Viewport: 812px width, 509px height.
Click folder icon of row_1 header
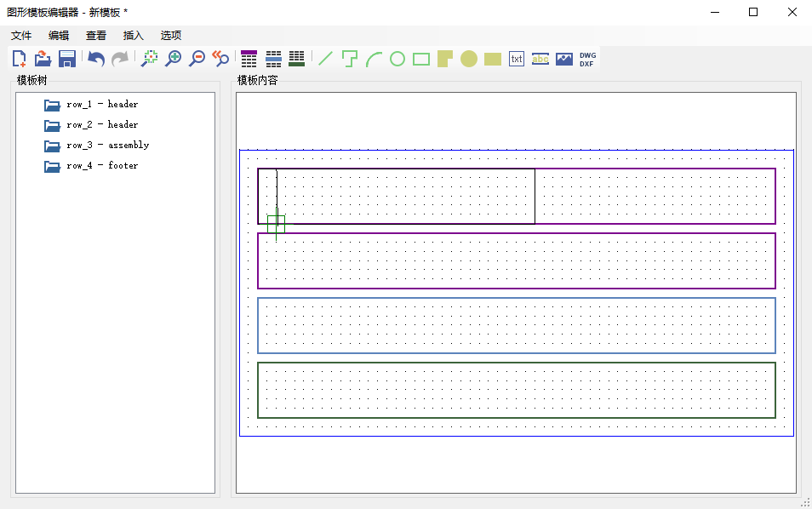[x=52, y=105]
